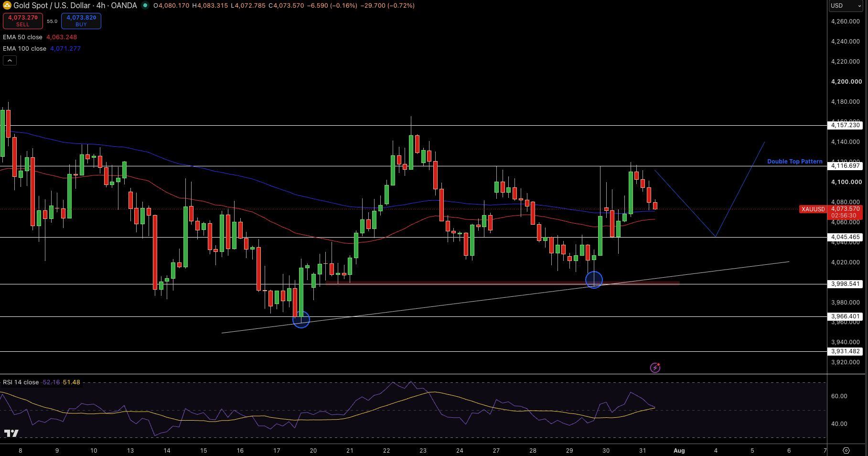
Task: Click the 4,200.000 price scale label
Action: pyautogui.click(x=847, y=82)
